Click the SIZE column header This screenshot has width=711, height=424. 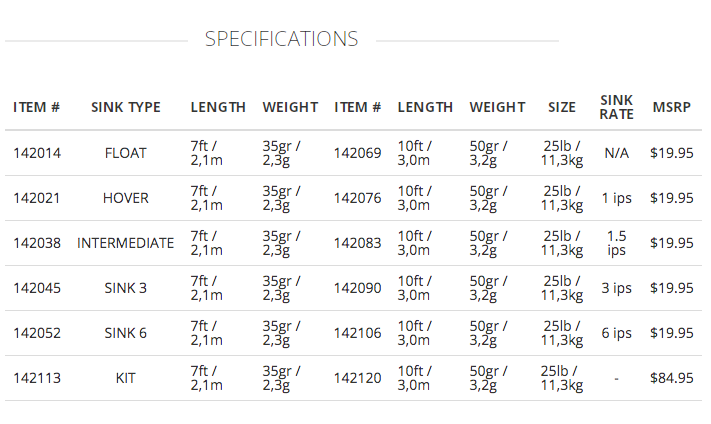562,107
